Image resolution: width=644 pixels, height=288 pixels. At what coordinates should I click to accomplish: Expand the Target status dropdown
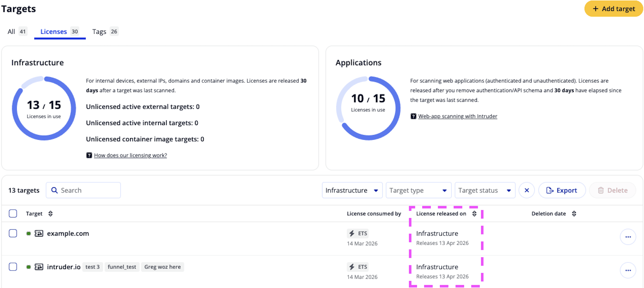click(x=485, y=190)
